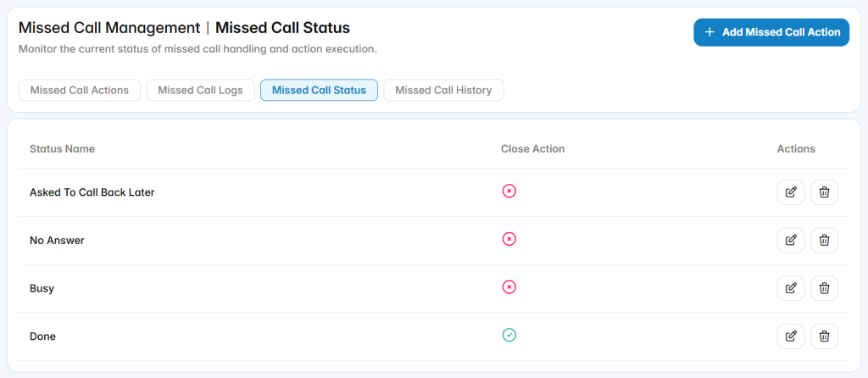Go to the Missed Call History tab
The height and width of the screenshot is (378, 868).
[443, 90]
